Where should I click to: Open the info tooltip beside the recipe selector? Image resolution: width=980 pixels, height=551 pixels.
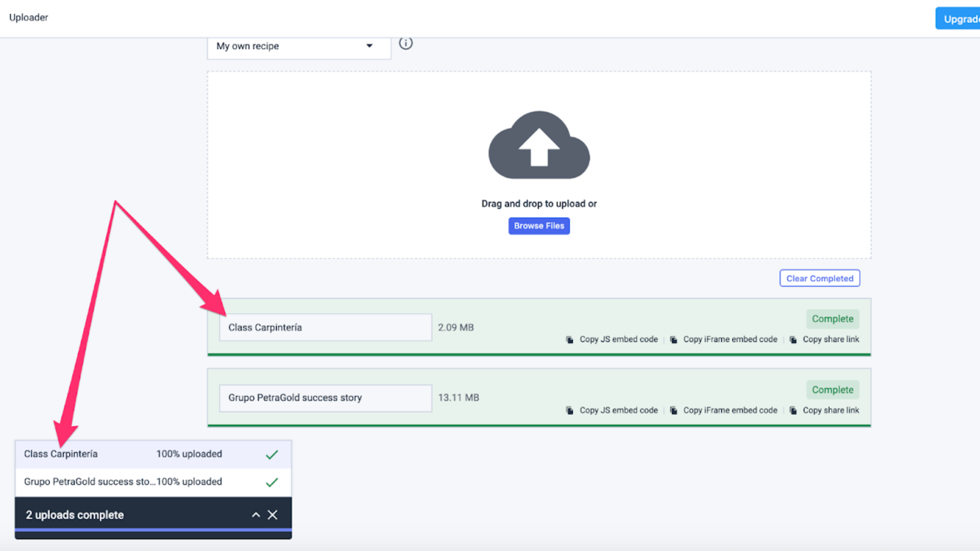point(406,43)
